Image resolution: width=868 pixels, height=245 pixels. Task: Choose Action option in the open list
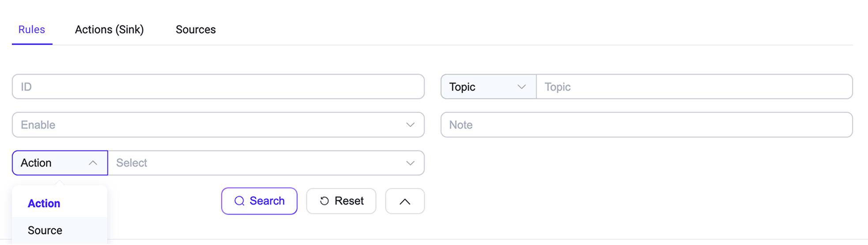pyautogui.click(x=44, y=204)
